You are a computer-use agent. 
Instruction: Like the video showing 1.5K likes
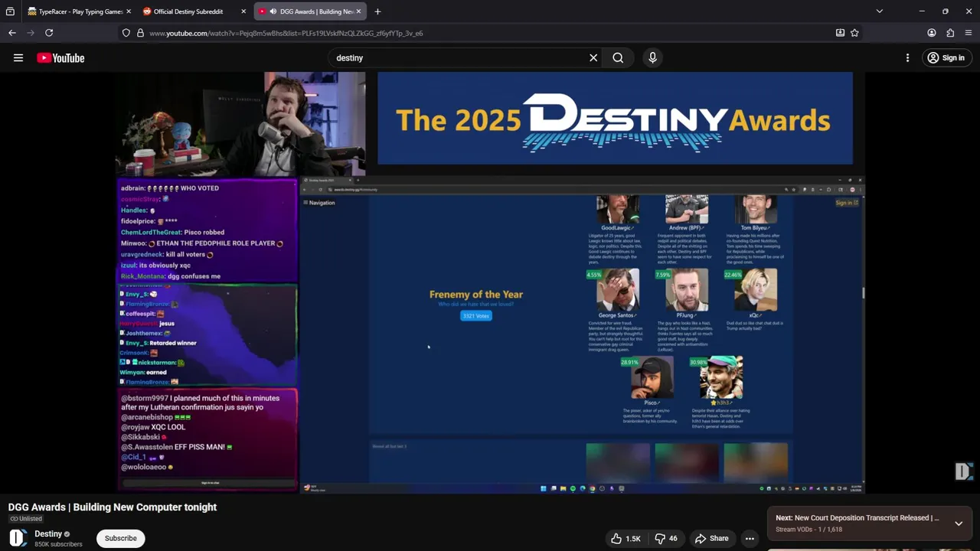click(x=626, y=539)
